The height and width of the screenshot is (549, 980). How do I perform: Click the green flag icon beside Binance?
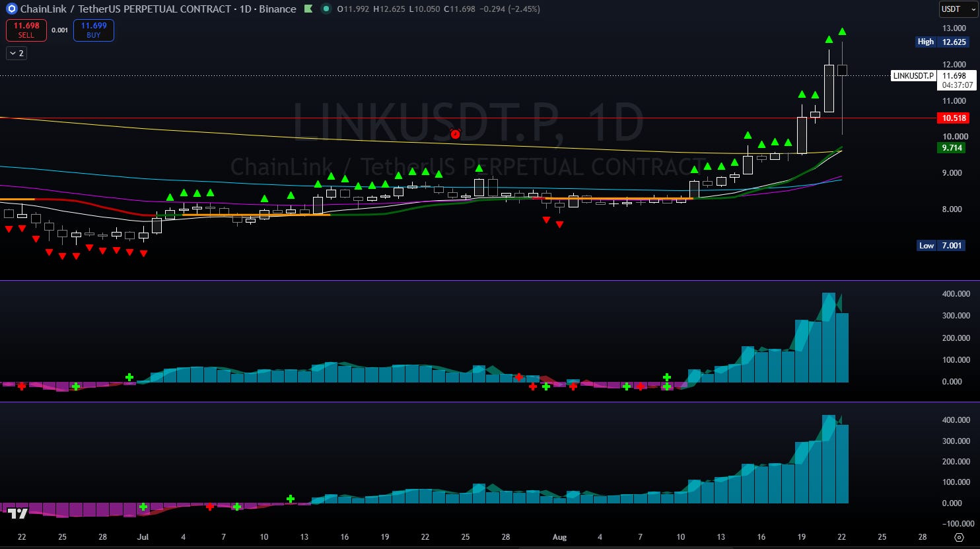click(x=308, y=9)
